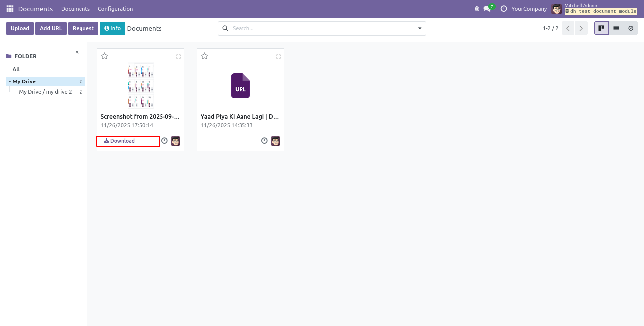Open the activities clock in top bar

[x=504, y=9]
